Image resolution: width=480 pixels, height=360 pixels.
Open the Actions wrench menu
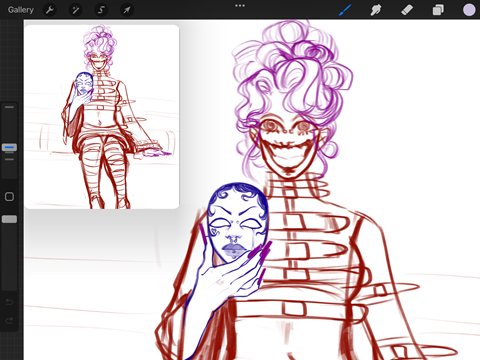pos(50,10)
